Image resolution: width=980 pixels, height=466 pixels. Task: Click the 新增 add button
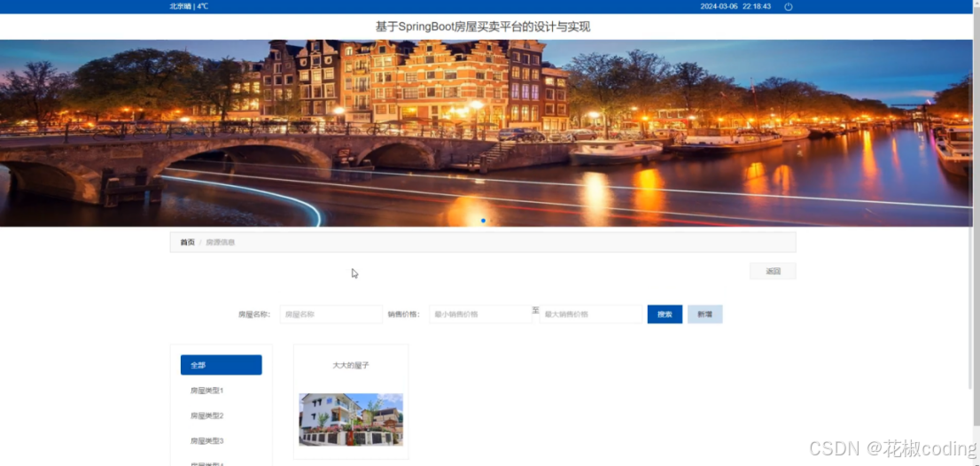pos(705,315)
